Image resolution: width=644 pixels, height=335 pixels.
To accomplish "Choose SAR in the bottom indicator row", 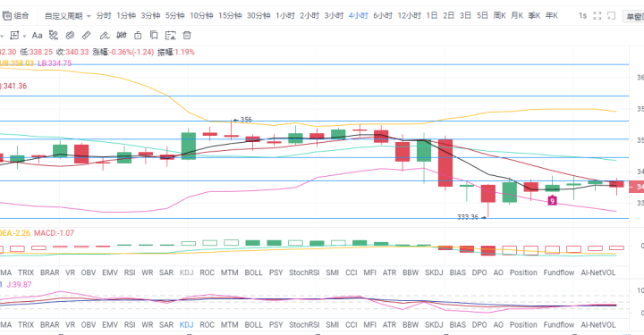I will point(166,325).
